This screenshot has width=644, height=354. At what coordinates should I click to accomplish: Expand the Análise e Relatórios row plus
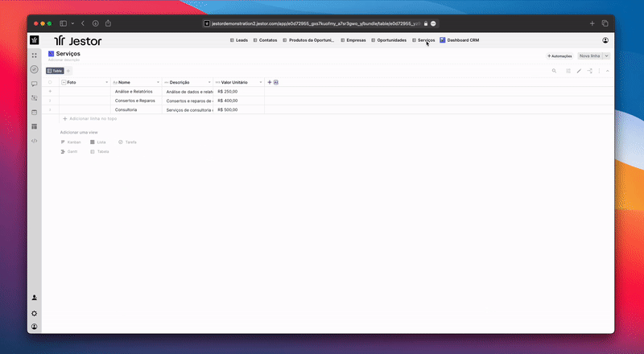(x=50, y=91)
